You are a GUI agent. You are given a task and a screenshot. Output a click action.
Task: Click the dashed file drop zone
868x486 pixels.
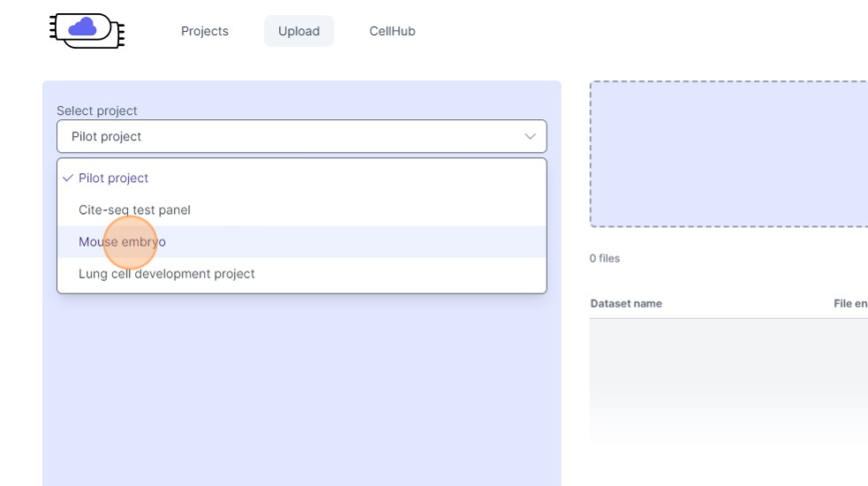pos(728,154)
